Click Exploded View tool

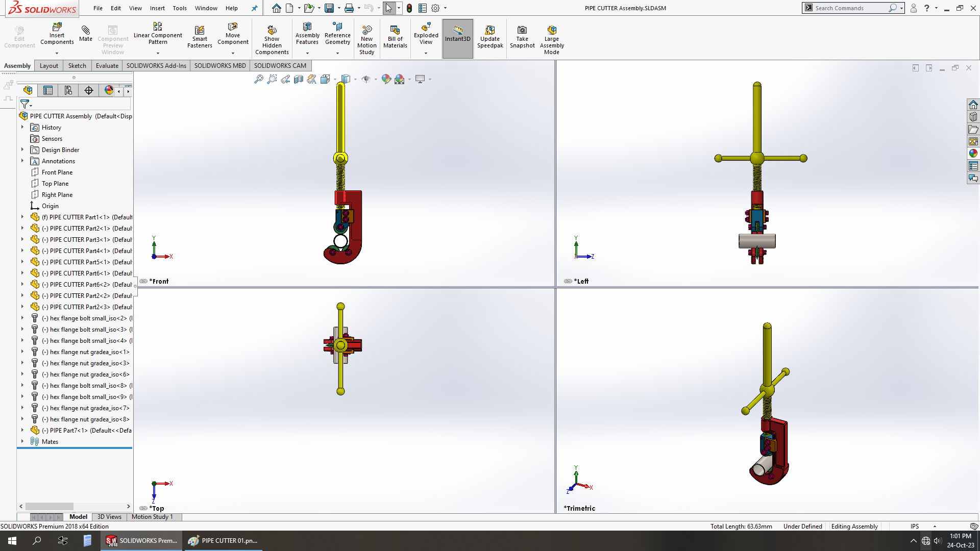426,34
